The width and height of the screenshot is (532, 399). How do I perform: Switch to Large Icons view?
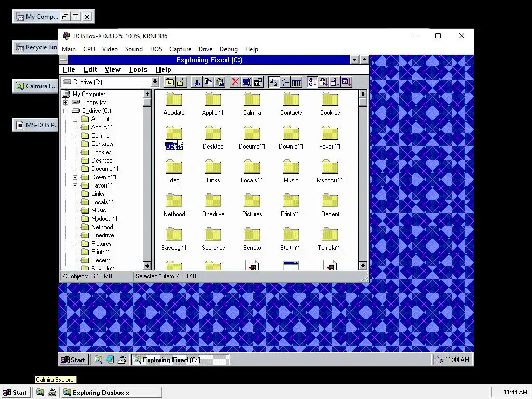273,82
